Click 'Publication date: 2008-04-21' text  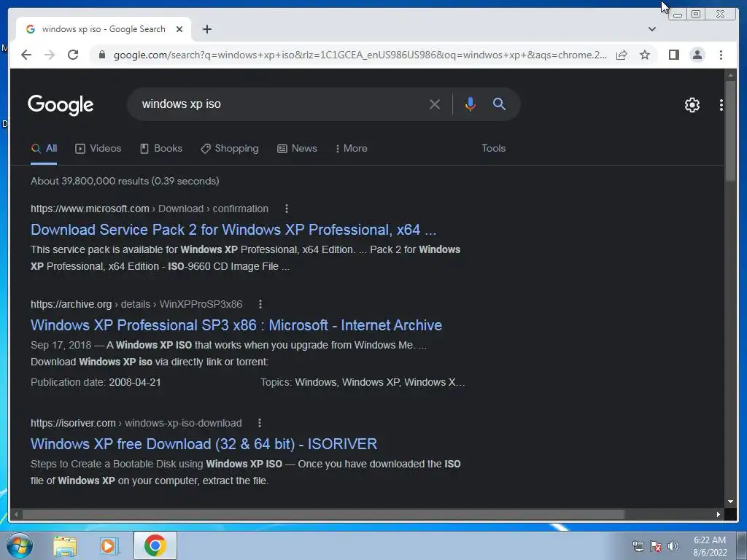click(96, 382)
